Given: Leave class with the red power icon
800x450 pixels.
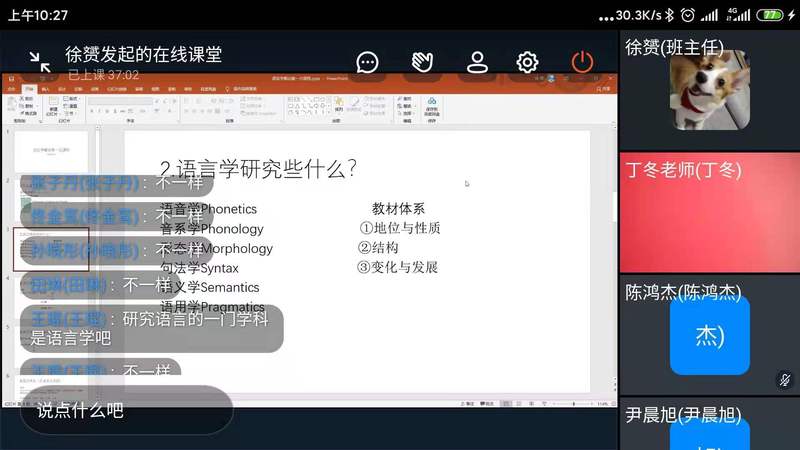Looking at the screenshot, I should coord(582,62).
